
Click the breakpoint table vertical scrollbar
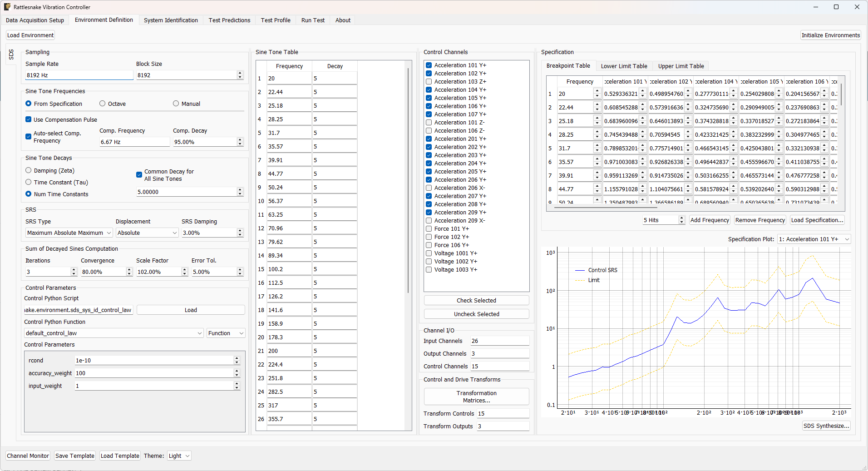tap(841, 94)
